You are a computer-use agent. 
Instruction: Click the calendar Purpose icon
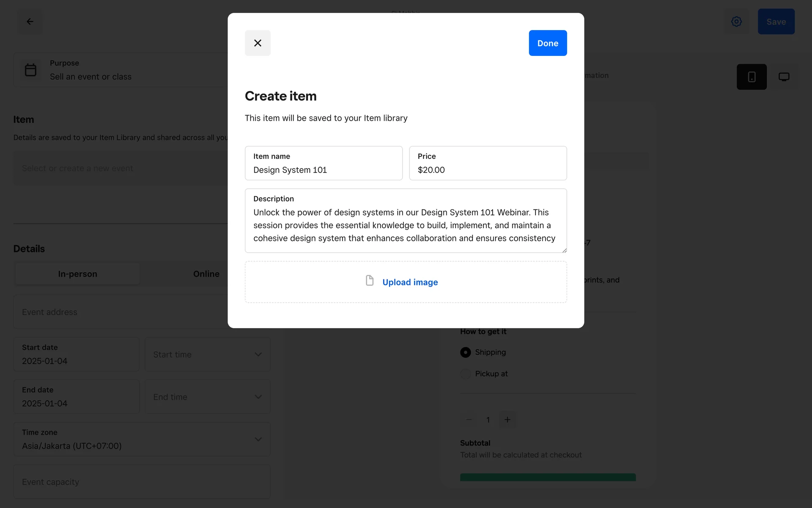pos(30,70)
